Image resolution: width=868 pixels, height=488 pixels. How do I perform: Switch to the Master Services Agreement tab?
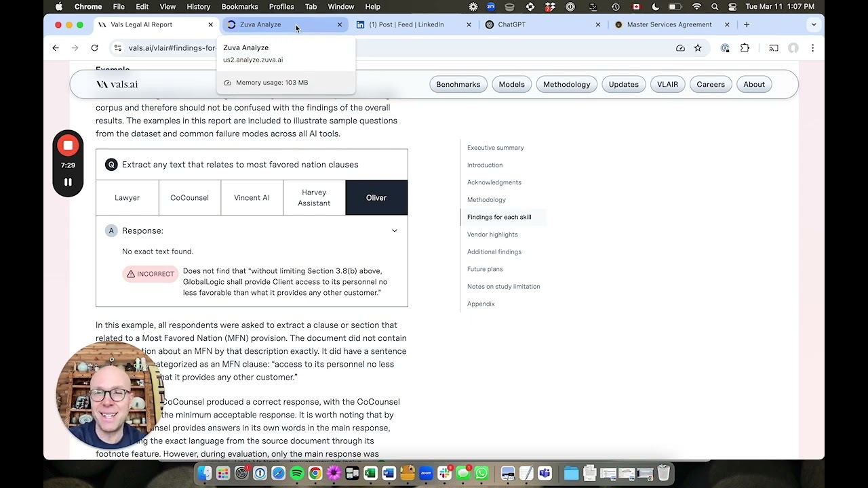(x=671, y=24)
